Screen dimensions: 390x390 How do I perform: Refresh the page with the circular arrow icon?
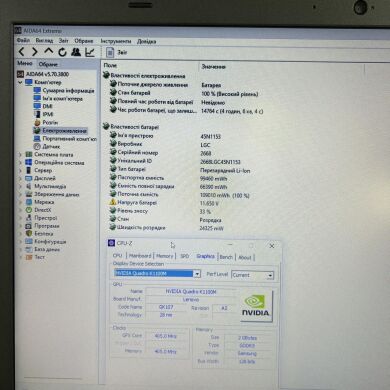(62, 52)
